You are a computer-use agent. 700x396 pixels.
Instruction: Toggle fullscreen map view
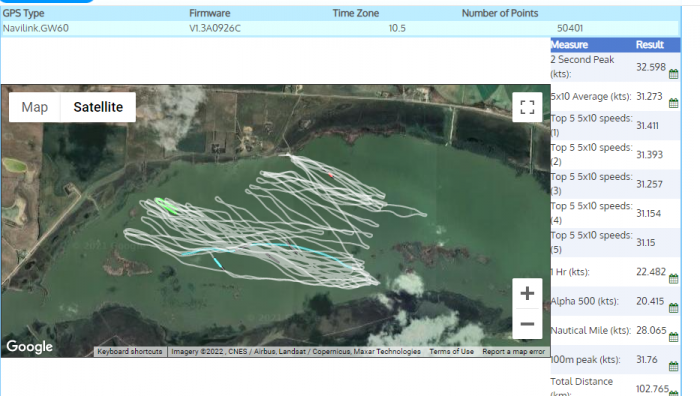527,107
